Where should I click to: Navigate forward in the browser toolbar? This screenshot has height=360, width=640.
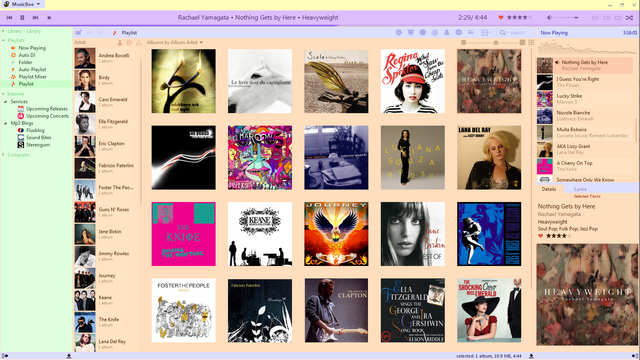99,33
